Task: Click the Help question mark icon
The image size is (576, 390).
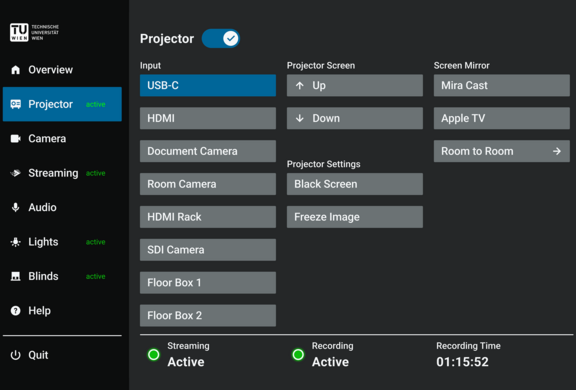Action: pyautogui.click(x=15, y=311)
